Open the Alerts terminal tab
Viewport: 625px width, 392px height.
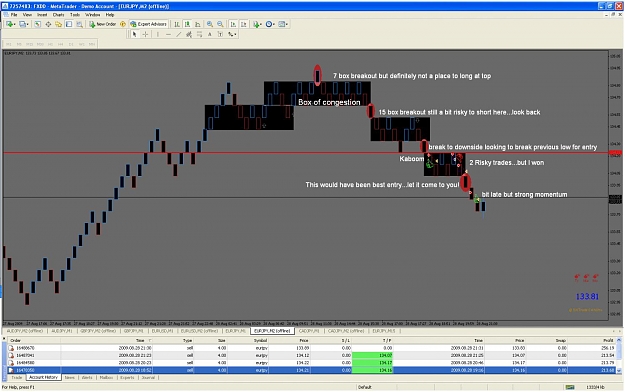click(x=87, y=377)
